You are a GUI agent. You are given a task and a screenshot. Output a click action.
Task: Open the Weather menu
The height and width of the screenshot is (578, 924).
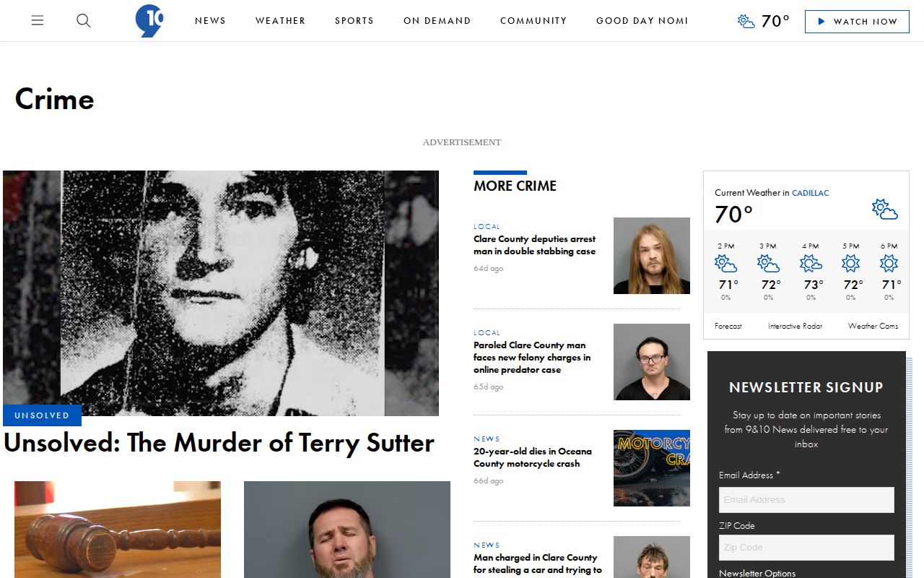click(x=280, y=21)
